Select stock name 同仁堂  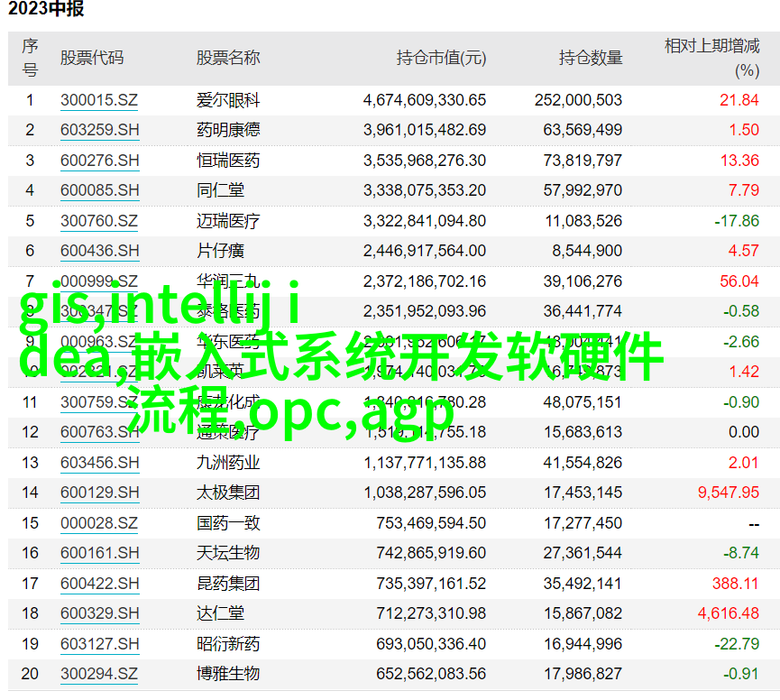[220, 190]
